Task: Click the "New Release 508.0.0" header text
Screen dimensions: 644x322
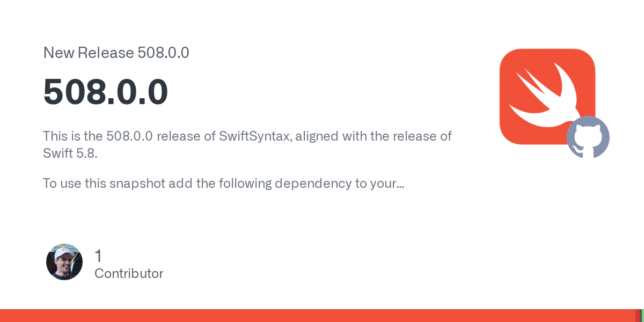Action: tap(116, 53)
